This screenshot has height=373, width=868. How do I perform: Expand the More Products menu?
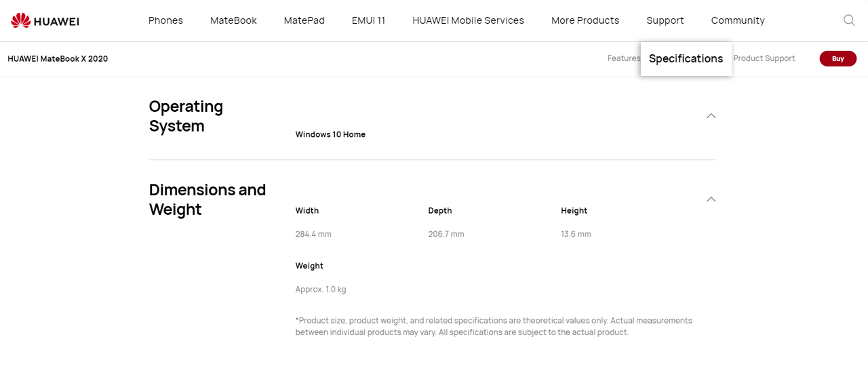point(585,20)
